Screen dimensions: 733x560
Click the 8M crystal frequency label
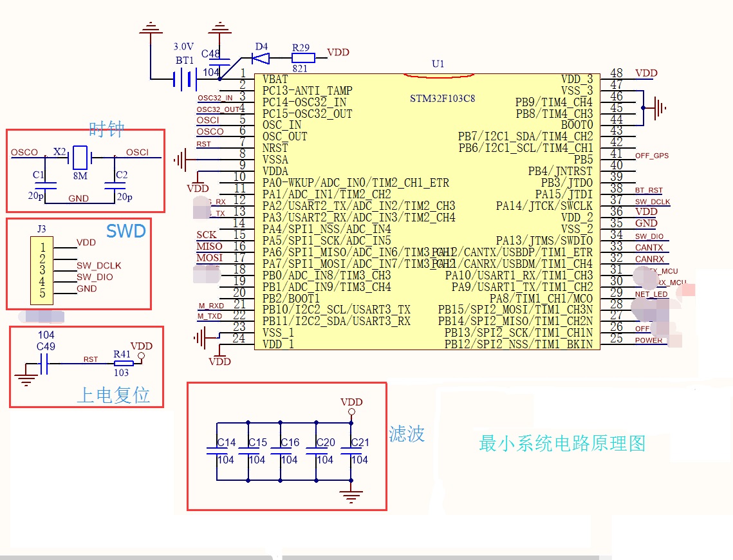(80, 176)
